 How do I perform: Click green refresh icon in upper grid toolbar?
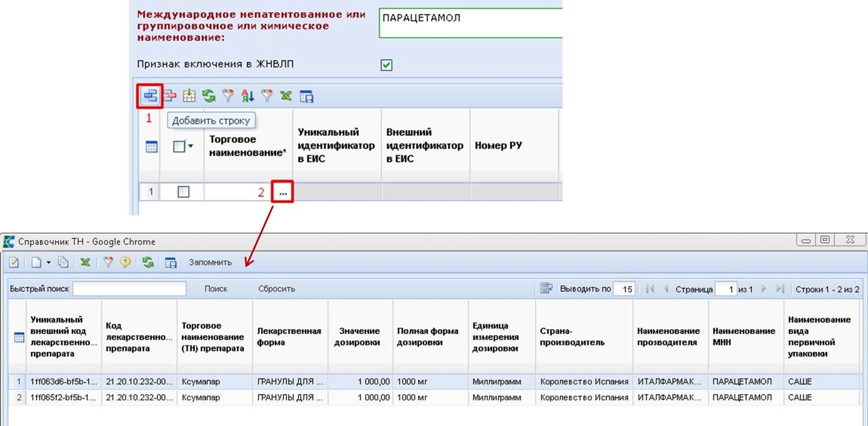[209, 96]
